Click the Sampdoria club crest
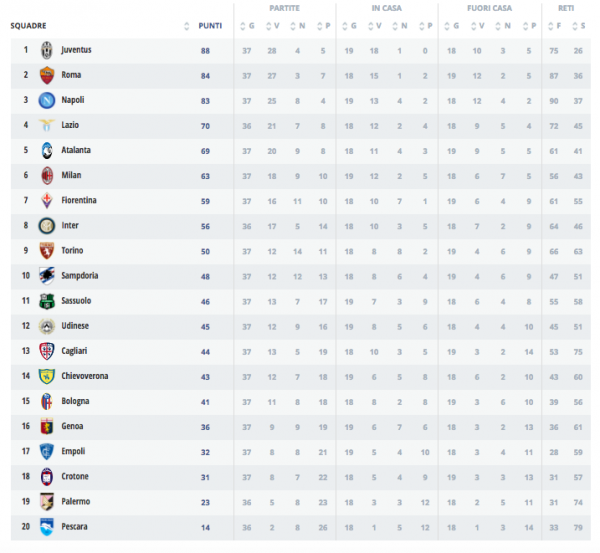600x553 pixels. [46, 275]
